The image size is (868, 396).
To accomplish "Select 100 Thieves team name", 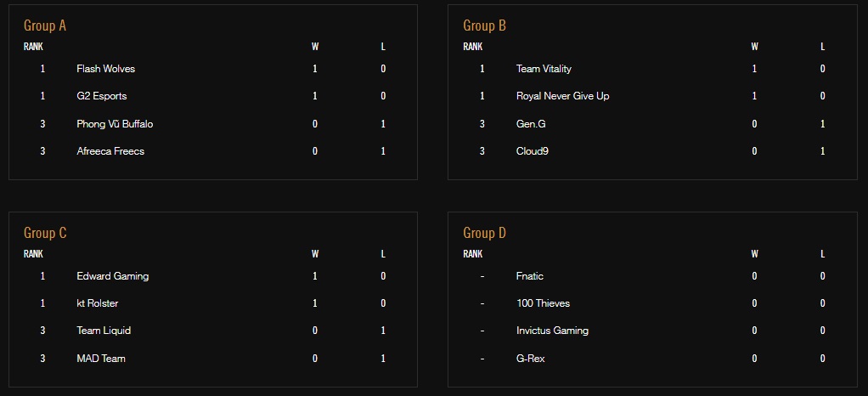I will tap(543, 303).
